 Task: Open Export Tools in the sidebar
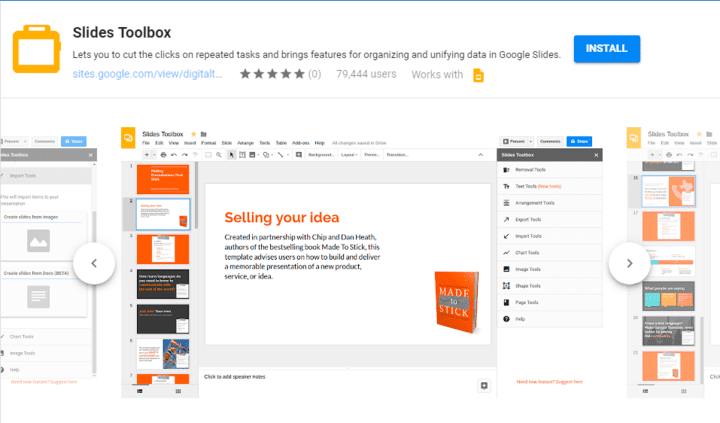click(x=550, y=220)
